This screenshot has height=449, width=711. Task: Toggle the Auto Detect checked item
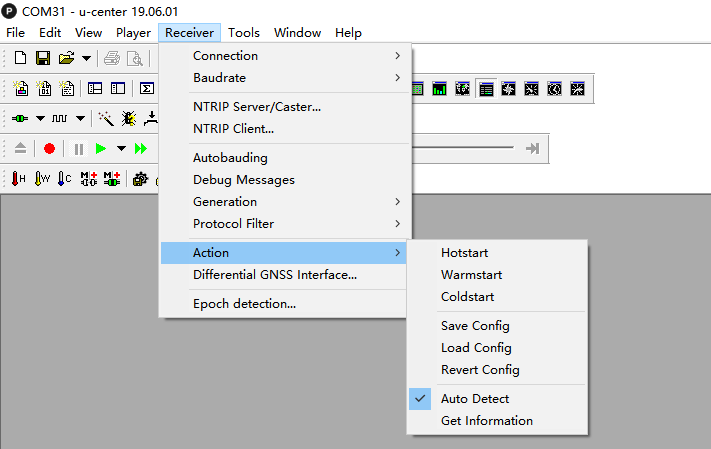[497, 399]
